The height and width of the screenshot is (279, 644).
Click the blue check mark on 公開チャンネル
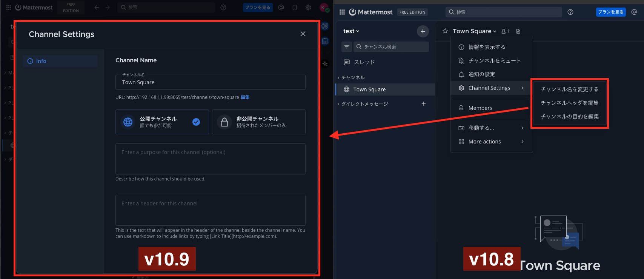point(196,122)
